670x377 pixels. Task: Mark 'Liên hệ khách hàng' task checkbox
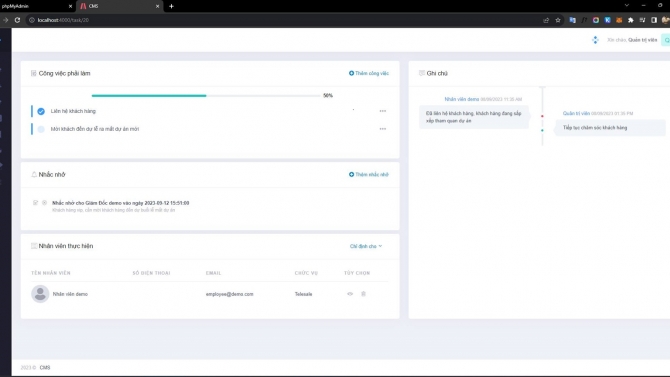click(41, 111)
